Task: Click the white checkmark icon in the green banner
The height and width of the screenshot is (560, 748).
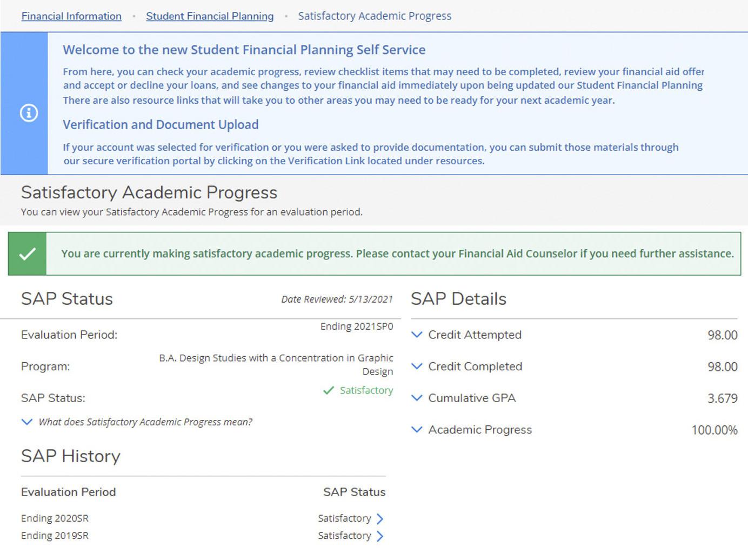Action: (28, 254)
